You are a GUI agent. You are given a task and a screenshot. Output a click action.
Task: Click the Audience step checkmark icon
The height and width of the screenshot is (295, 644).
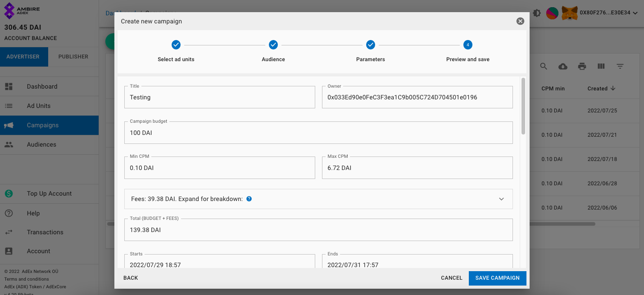click(273, 45)
